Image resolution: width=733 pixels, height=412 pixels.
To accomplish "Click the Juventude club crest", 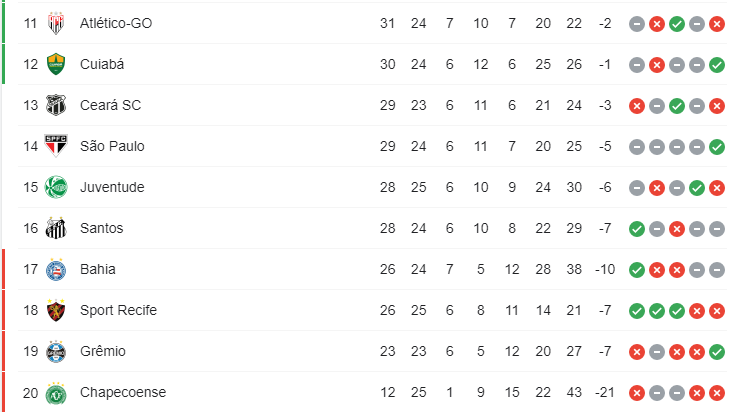I will point(56,187).
